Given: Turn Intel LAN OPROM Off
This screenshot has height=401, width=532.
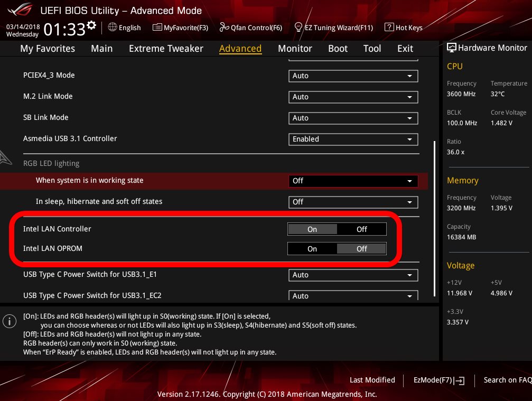Looking at the screenshot, I should 362,249.
